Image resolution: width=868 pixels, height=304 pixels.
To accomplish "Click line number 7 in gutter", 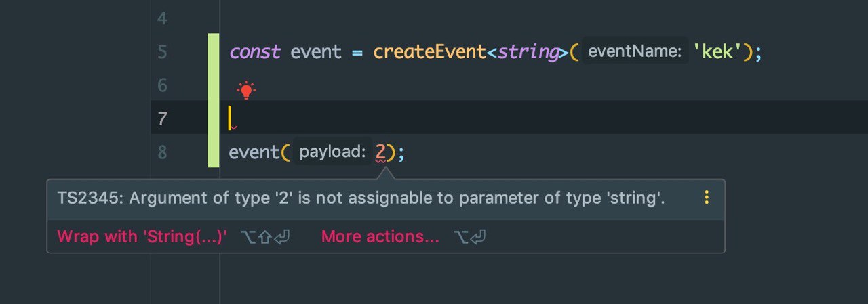I will click(x=162, y=119).
